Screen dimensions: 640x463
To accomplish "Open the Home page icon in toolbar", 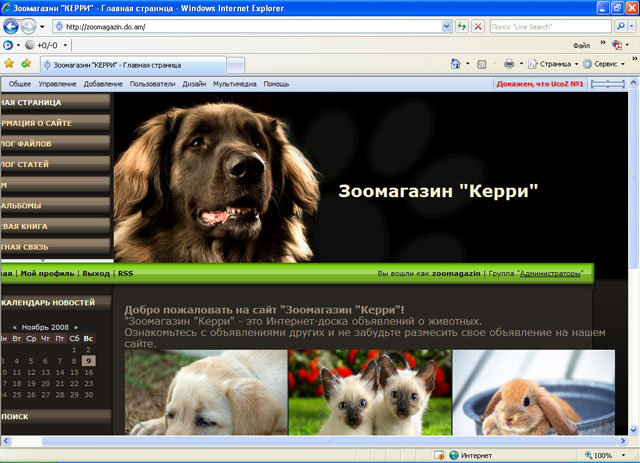I will click(457, 63).
